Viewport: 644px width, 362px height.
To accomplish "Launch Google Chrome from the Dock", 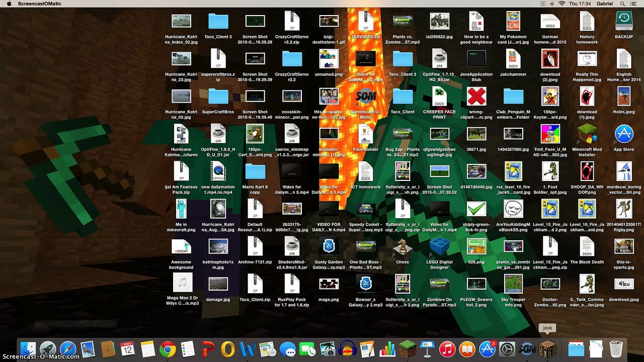I will (168, 348).
